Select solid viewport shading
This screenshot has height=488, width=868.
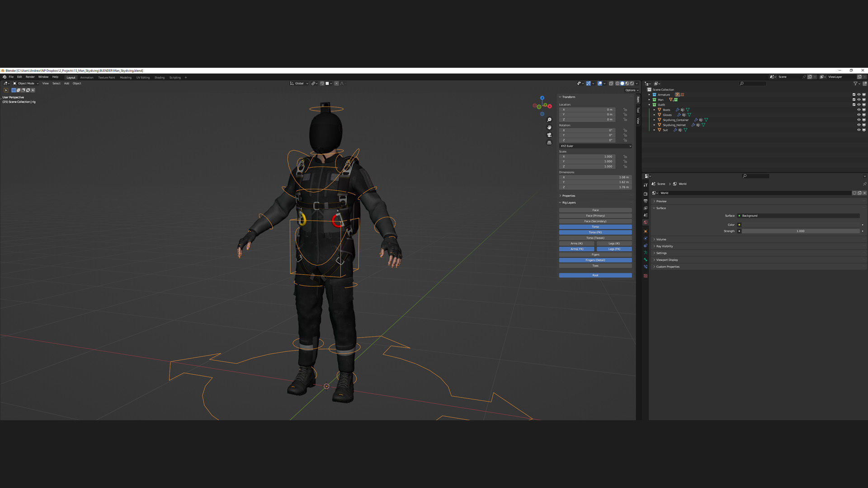[x=622, y=84]
